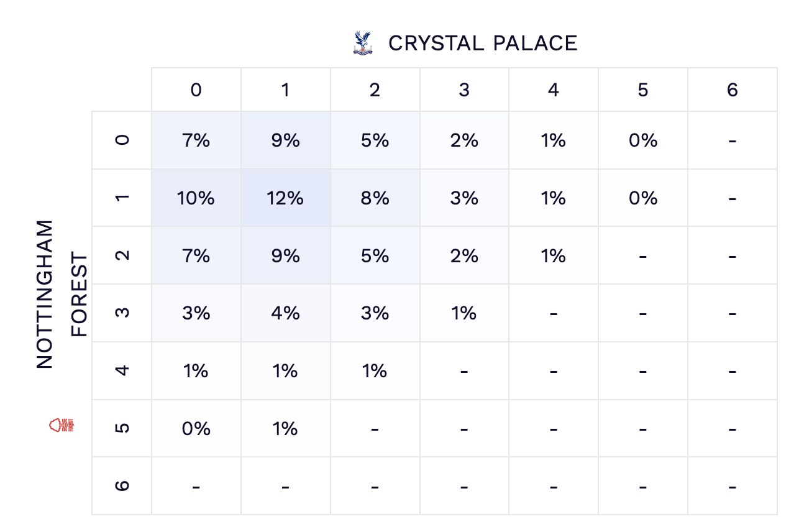Viewport: 799px width, 532px height.
Task: Click the 8% probability cell
Action: point(375,198)
